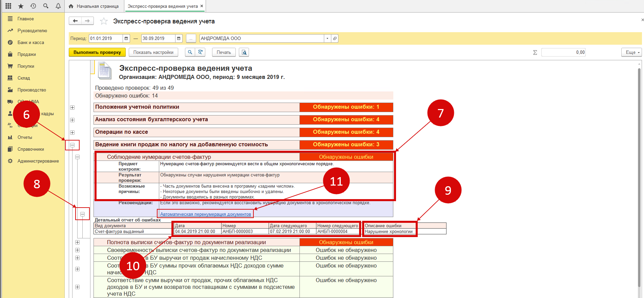Go forward with the right arrow button
The height and width of the screenshot is (298, 644).
(x=87, y=21)
